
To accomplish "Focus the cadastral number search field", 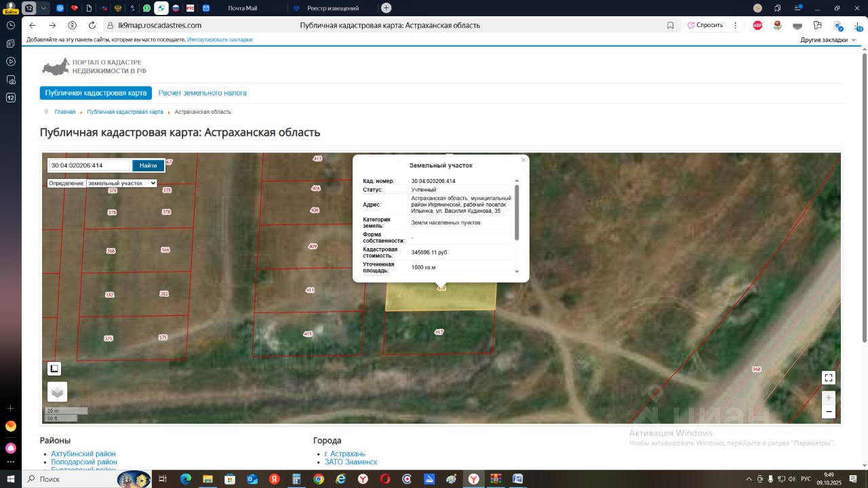I will [x=89, y=165].
